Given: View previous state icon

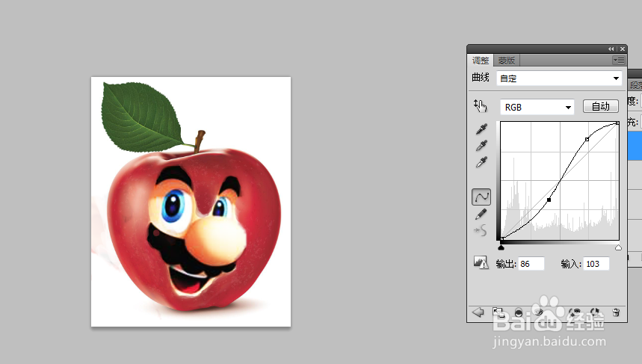Looking at the screenshot, I should 575,313.
